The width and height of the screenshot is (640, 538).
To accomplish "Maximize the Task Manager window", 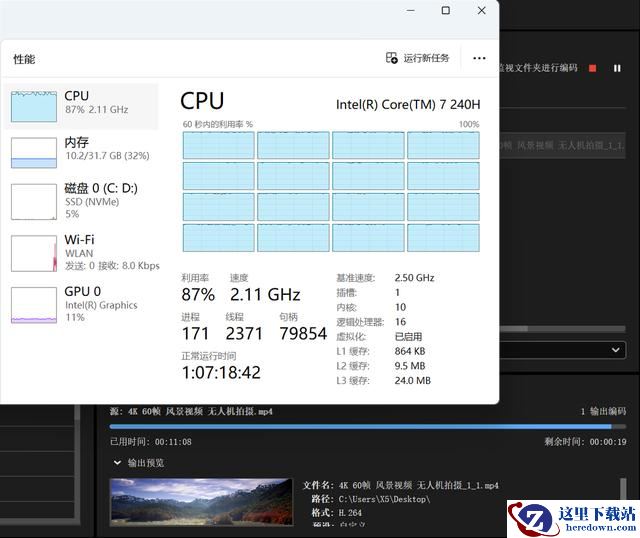I will click(446, 11).
